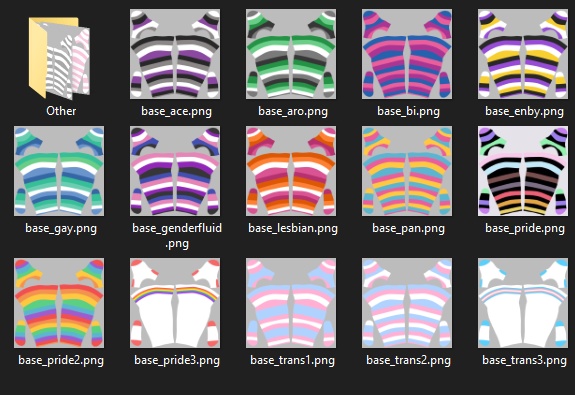This screenshot has height=395, width=575.
Task: Select the base_trans1.png thumbnail
Action: [x=291, y=303]
